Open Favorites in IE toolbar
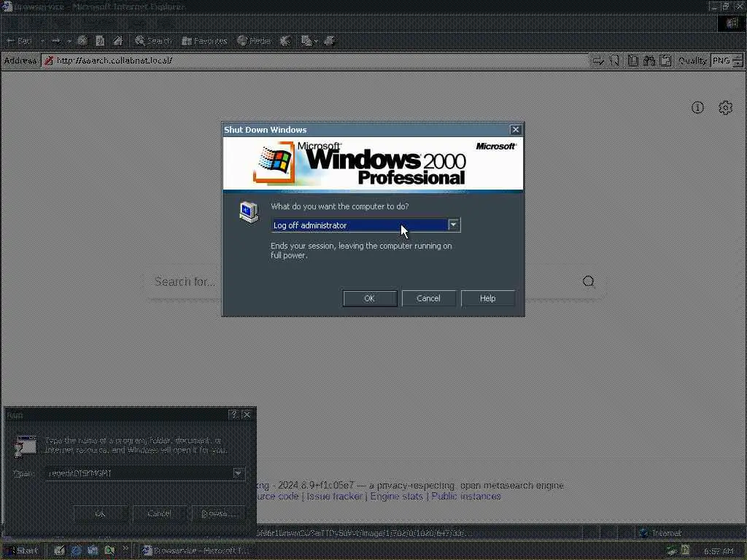Viewport: 747px width, 560px height. point(204,41)
